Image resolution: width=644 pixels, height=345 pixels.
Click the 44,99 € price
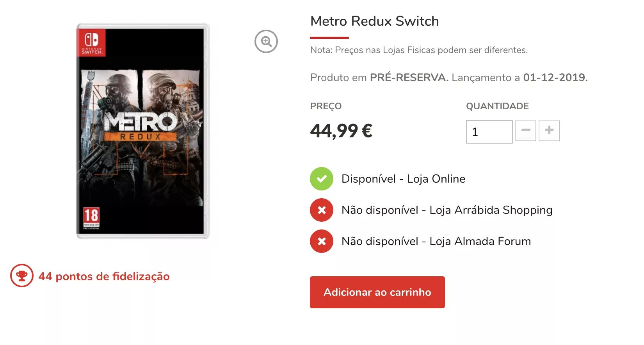(x=342, y=131)
